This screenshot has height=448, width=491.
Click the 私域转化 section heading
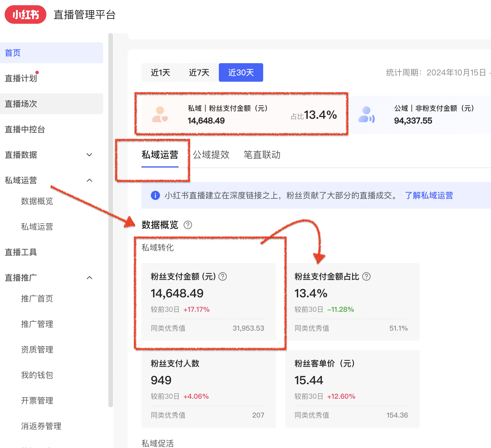[x=158, y=247]
